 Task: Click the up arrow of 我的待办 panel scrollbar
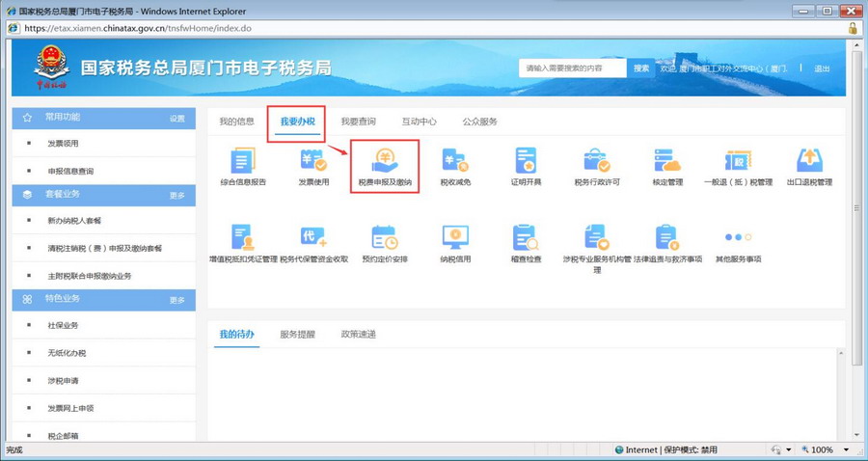pyautogui.click(x=841, y=353)
